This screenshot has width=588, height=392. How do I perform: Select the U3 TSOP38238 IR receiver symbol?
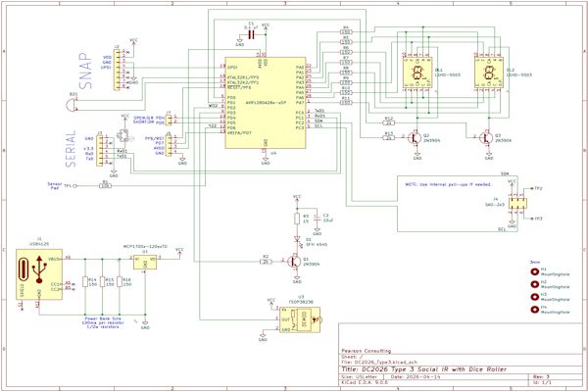pos(300,320)
